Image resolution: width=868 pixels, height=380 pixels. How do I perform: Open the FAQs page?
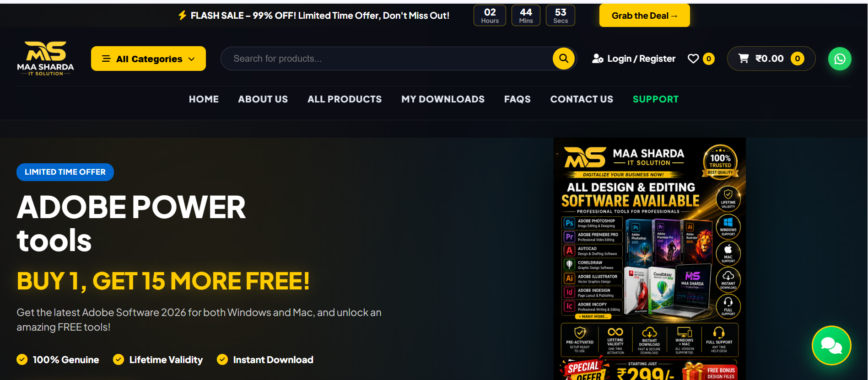pos(518,99)
